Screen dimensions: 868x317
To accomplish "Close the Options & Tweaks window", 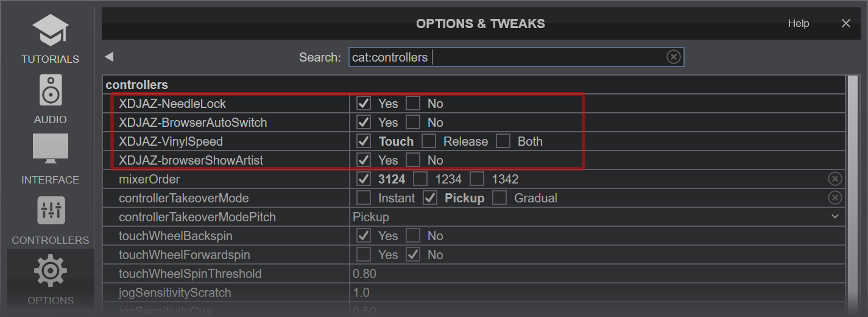I will tap(845, 24).
